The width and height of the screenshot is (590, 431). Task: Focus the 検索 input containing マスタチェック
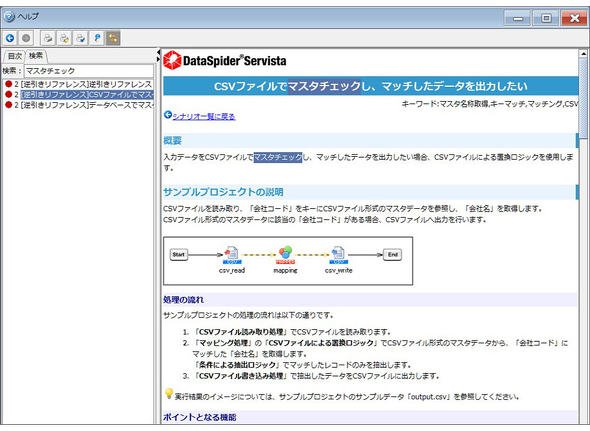(x=89, y=71)
